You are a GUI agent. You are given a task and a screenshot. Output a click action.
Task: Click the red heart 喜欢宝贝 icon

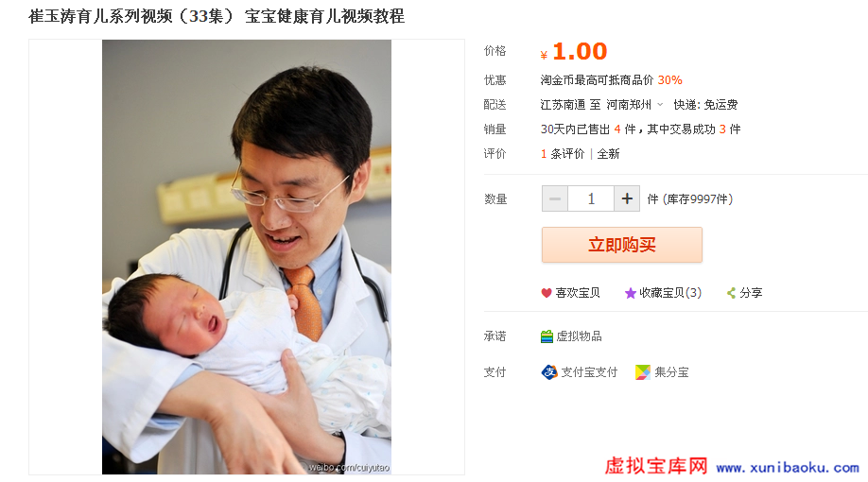coord(547,293)
